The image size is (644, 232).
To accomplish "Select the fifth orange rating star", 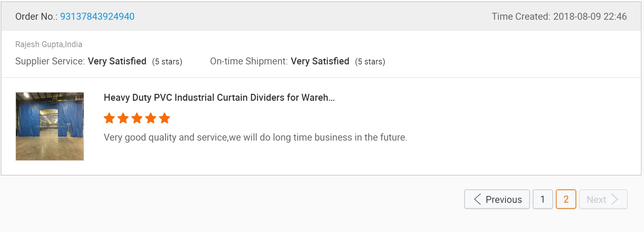I will [165, 118].
